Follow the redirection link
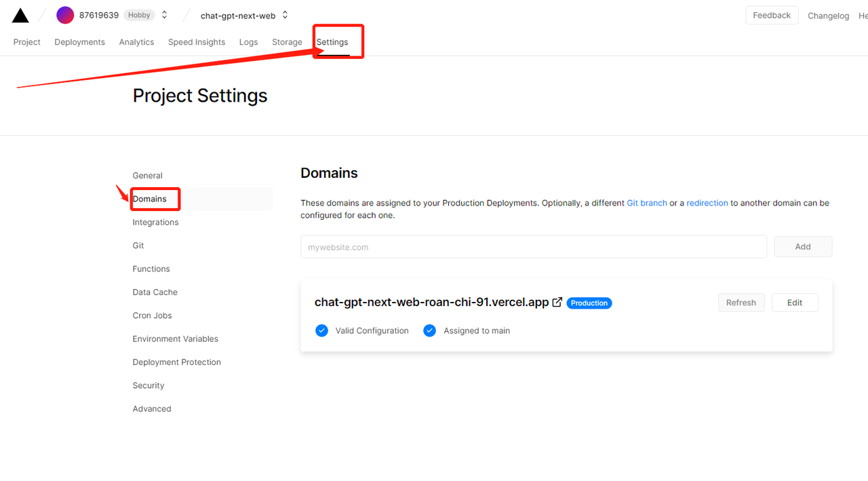Screen dimensions: 868x481 pyautogui.click(x=707, y=203)
